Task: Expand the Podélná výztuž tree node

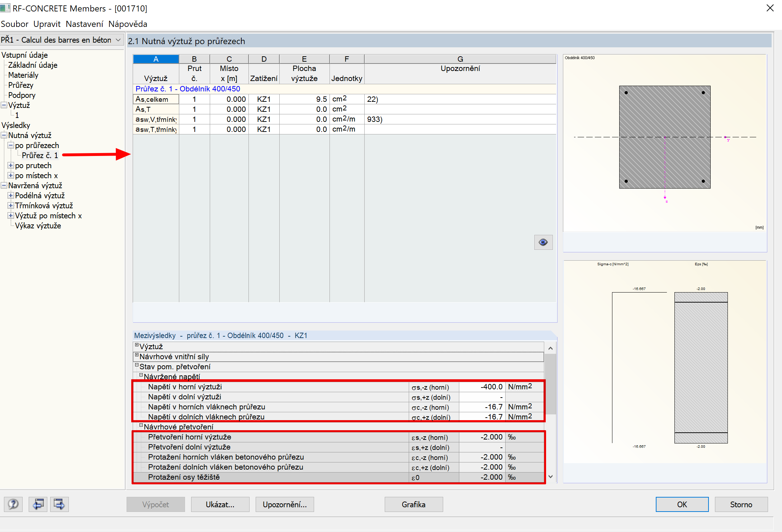Action: pyautogui.click(x=11, y=195)
